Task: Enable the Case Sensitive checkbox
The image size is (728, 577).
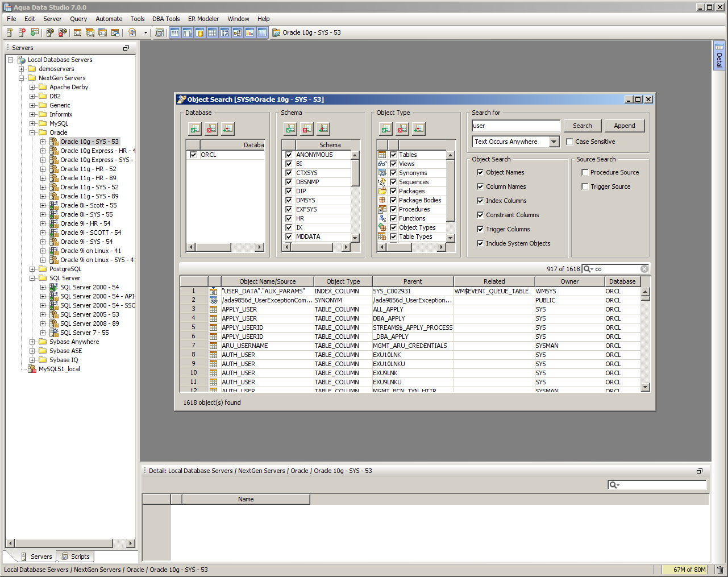Action: 569,142
